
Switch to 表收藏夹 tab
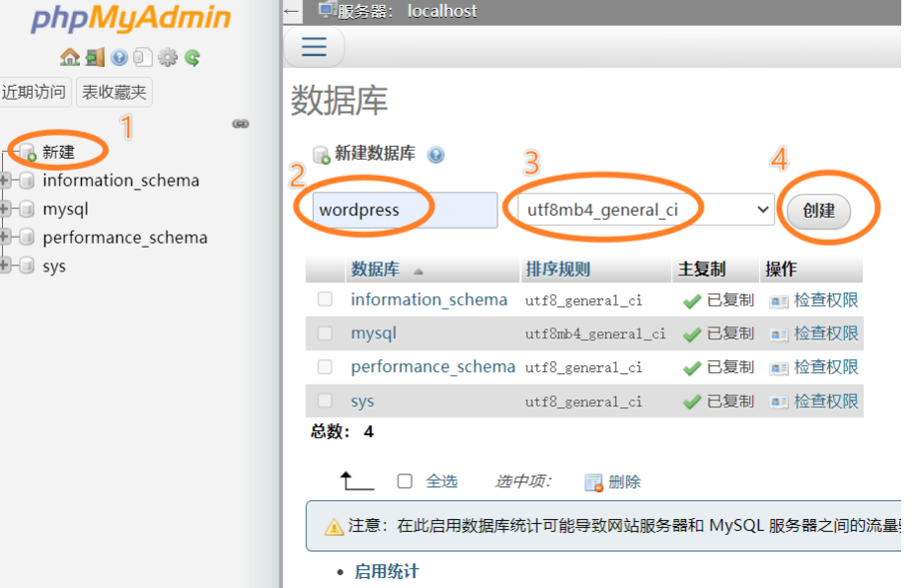114,93
